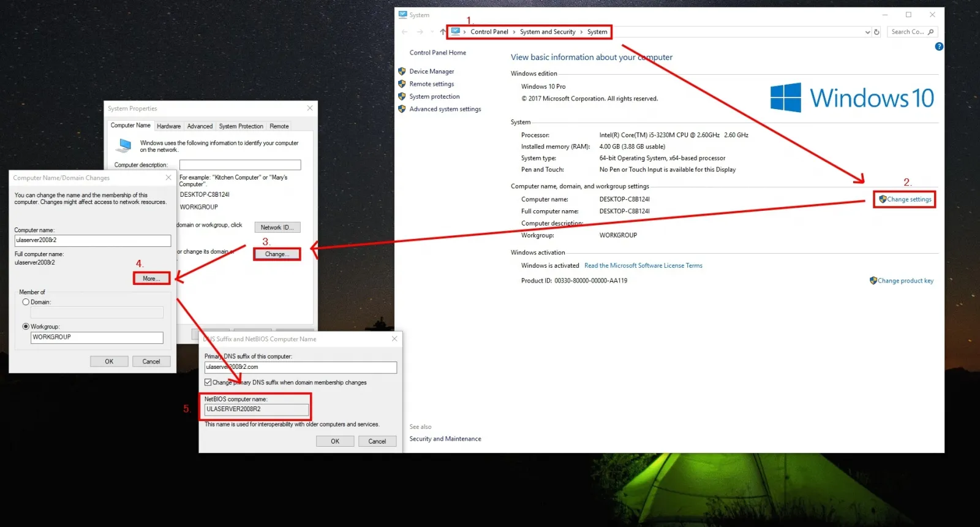Viewport: 980px width, 527px height.
Task: Click Control Panel Home link
Action: [437, 53]
